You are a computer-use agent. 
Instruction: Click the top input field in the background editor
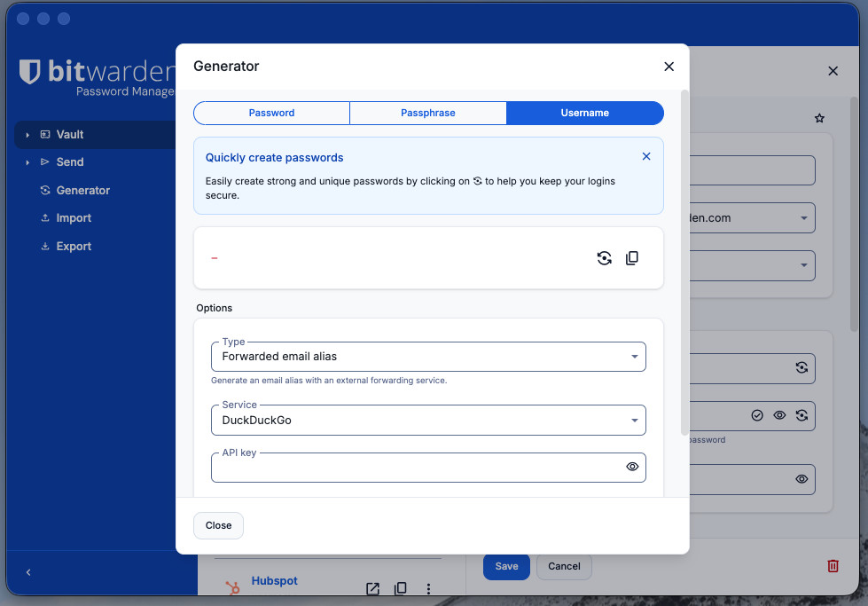(753, 170)
